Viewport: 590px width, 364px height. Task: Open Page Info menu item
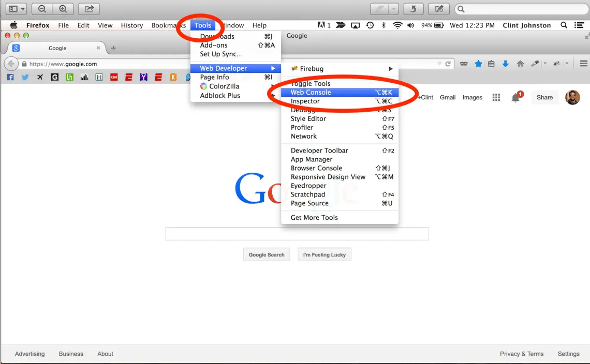(235, 77)
